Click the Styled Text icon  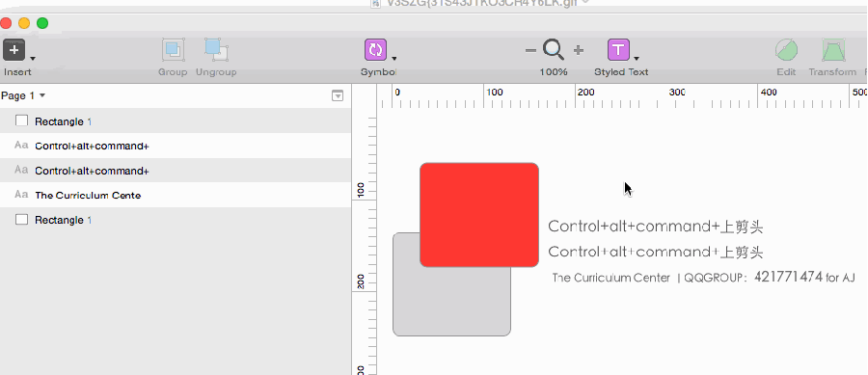[619, 50]
